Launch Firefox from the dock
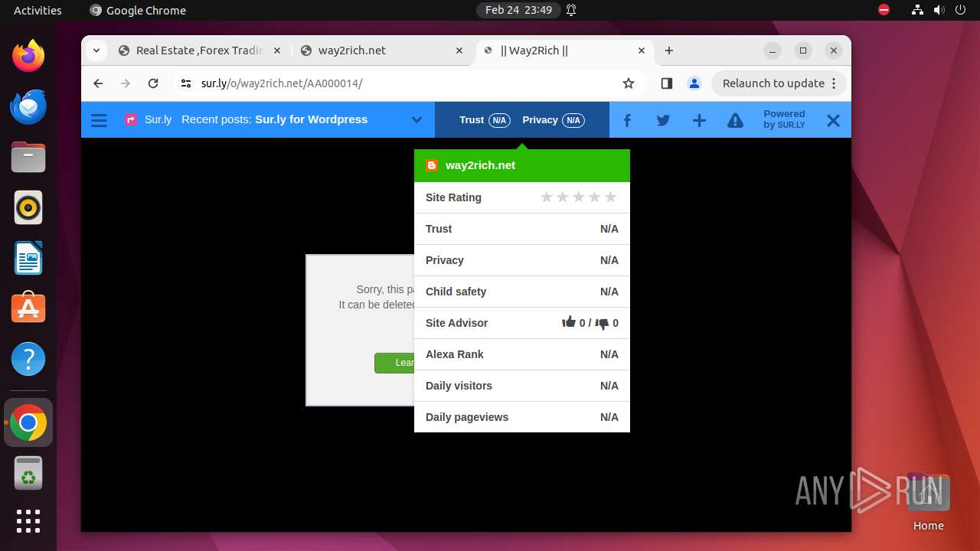The image size is (980, 551). 28,56
